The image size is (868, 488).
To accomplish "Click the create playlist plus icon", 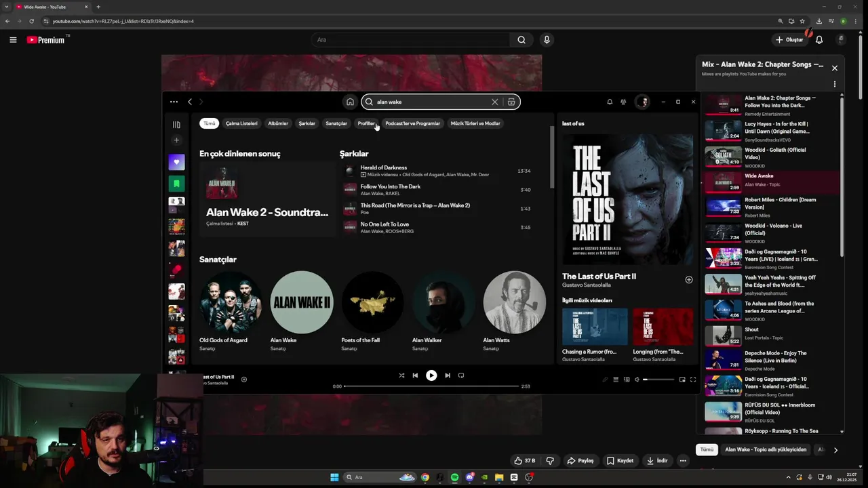I will click(x=176, y=140).
